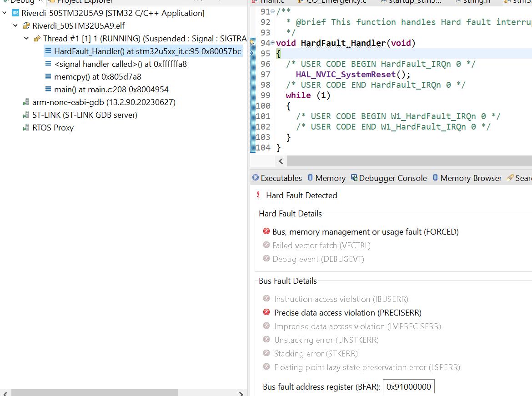The width and height of the screenshot is (532, 396).
Task: Click the Executables view icon
Action: [255, 178]
